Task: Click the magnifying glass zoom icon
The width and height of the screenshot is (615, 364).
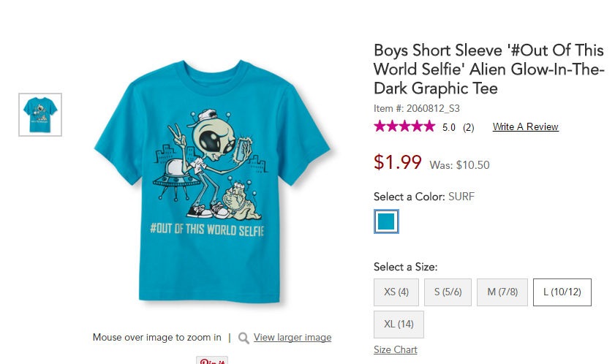Action: point(244,338)
